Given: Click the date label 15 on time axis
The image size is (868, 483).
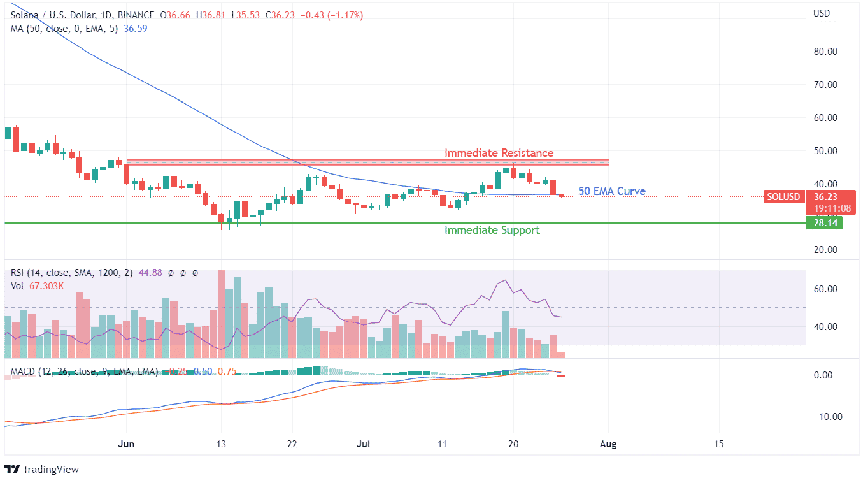Looking at the screenshot, I should click(x=719, y=443).
